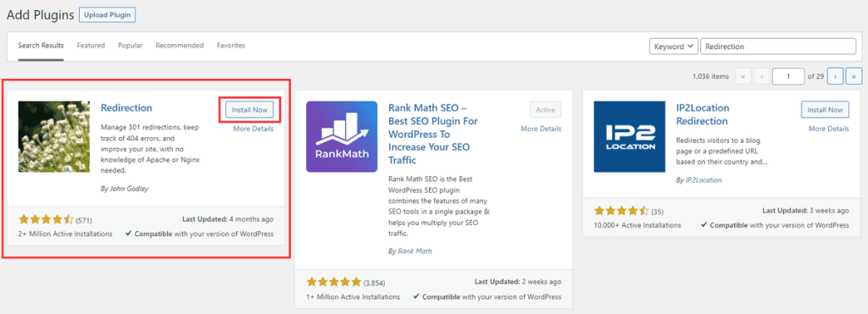868x314 pixels.
Task: Open the Redirection plugin title link
Action: point(126,107)
